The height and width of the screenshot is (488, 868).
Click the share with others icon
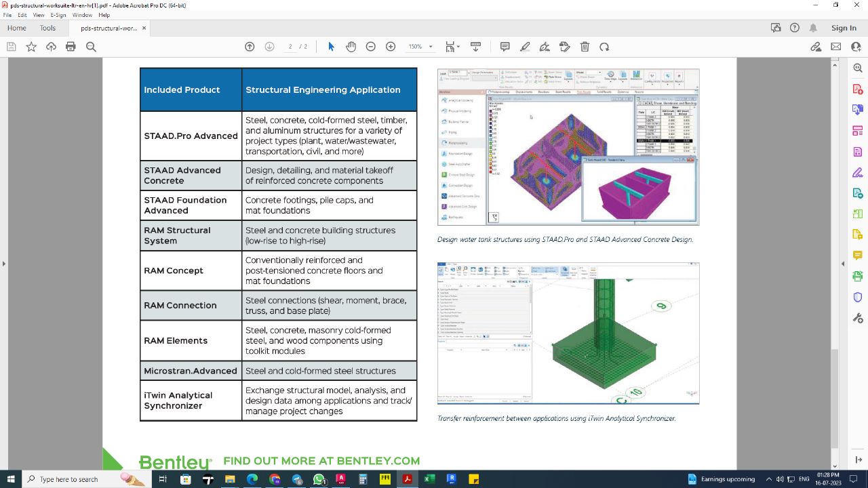(x=856, y=47)
